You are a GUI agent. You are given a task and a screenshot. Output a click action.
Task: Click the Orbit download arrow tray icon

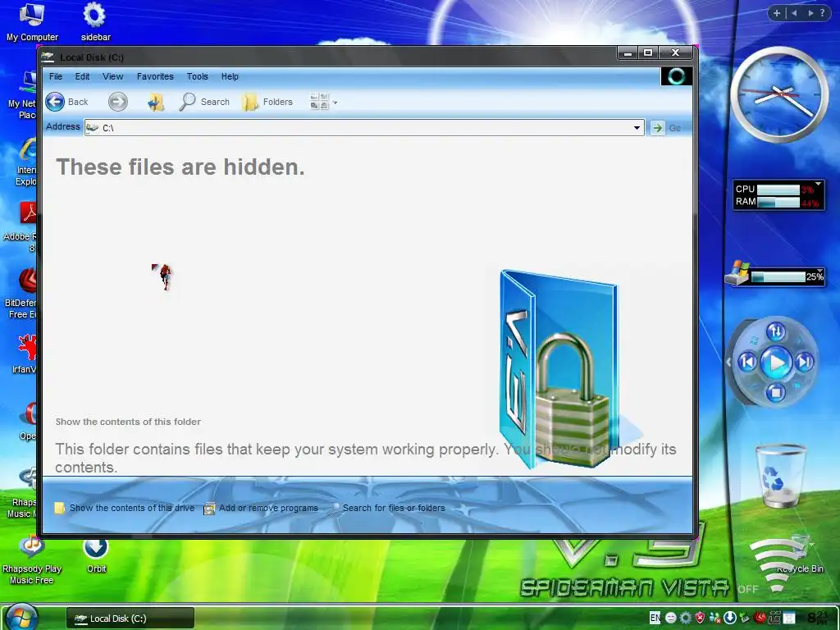(x=729, y=618)
